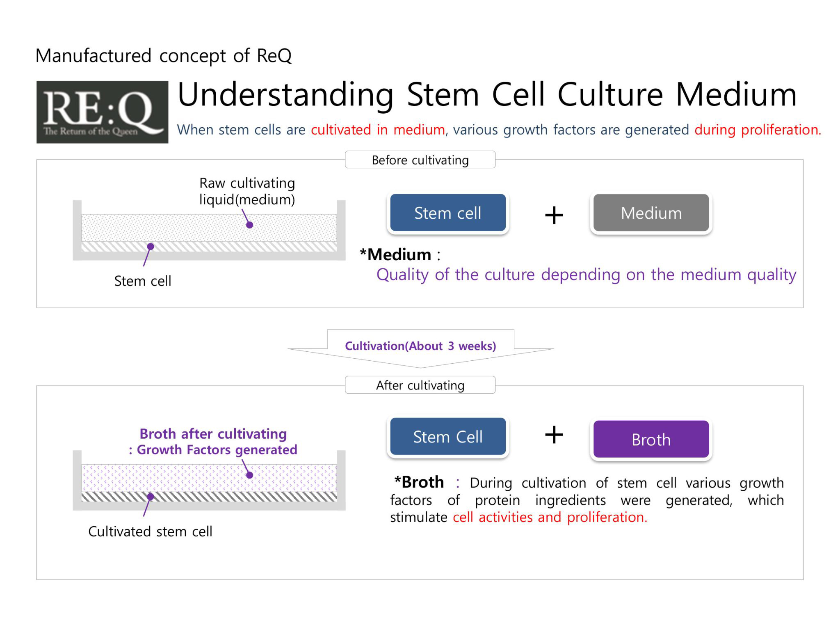Click the purple dot on cultivated stem cell layer
The width and height of the screenshot is (840, 630).
(x=151, y=497)
